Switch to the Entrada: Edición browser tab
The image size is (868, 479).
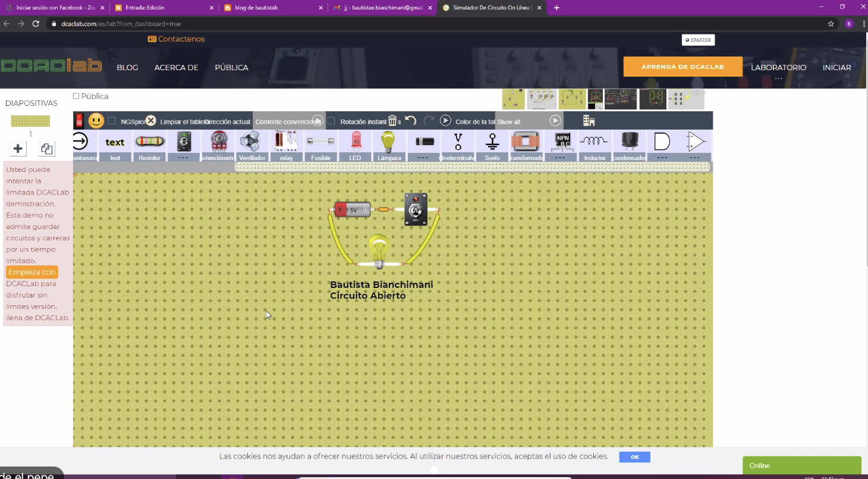tap(163, 8)
